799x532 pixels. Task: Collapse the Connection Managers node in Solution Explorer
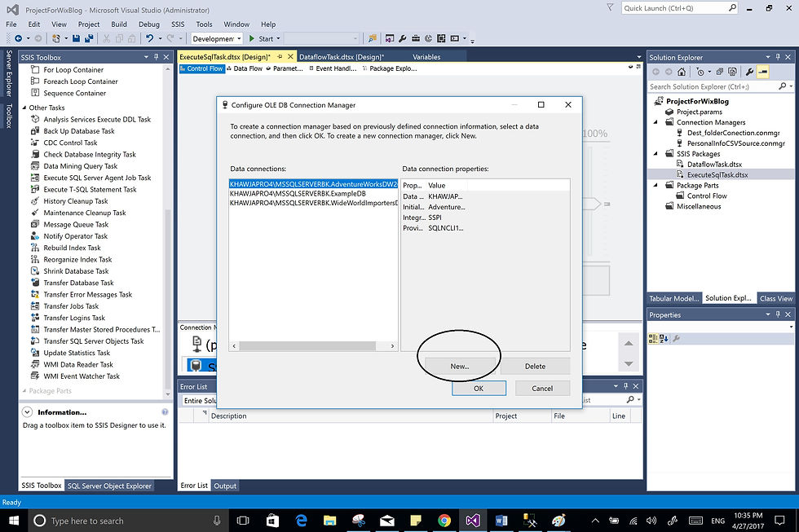click(656, 122)
